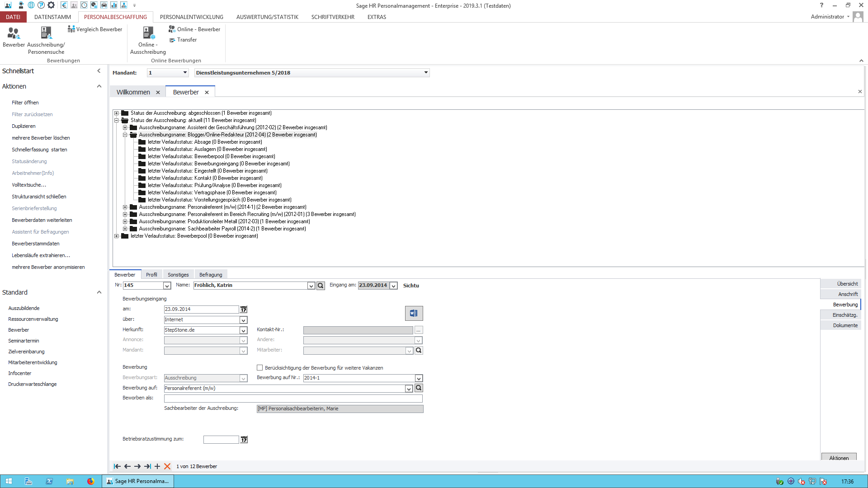The height and width of the screenshot is (488, 868).
Task: Open the Herkunft dropdown StepStone.de
Action: tap(243, 330)
